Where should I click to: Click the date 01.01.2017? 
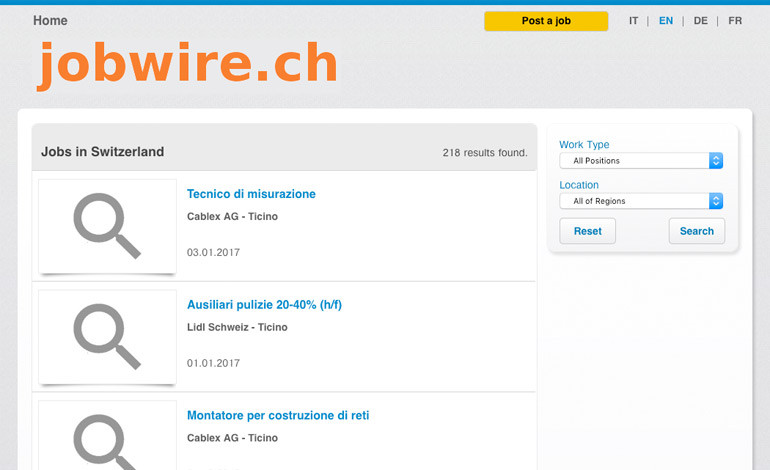213,363
